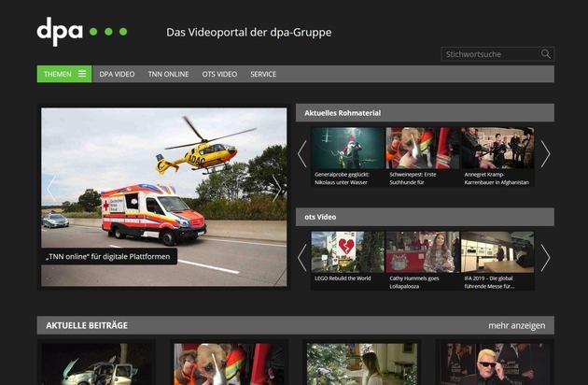Click the search magnifier icon
Screen dimensions: 588x385
[x=546, y=54]
